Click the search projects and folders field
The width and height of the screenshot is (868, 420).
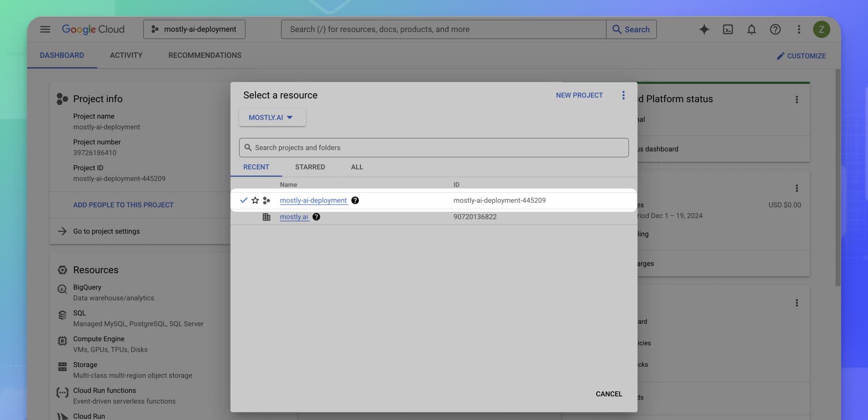point(434,147)
